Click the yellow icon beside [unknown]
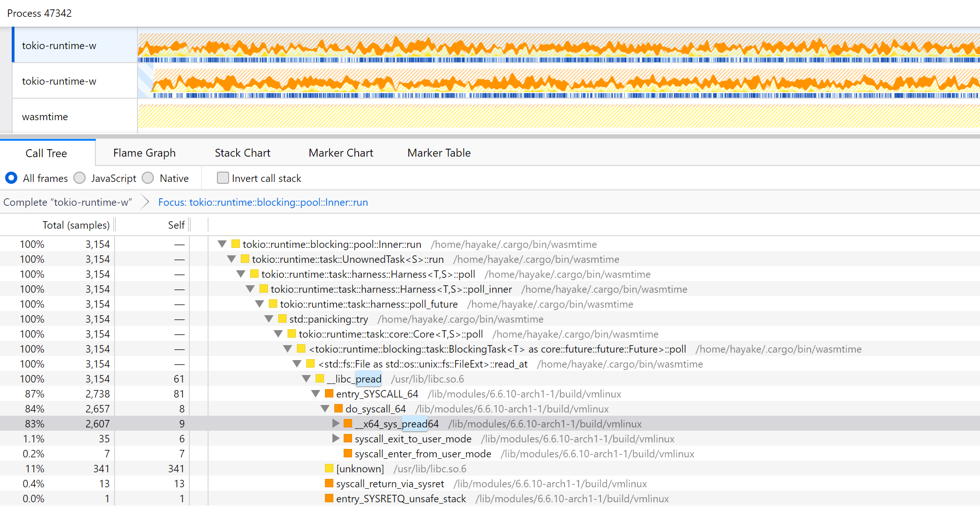The image size is (980, 506). click(x=329, y=469)
